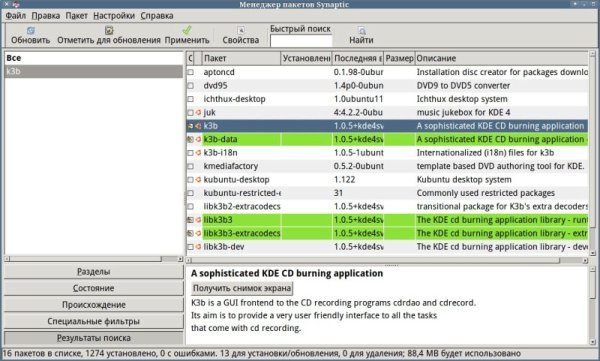Toggle status checkbox for ichthux-desktop

coord(191,99)
